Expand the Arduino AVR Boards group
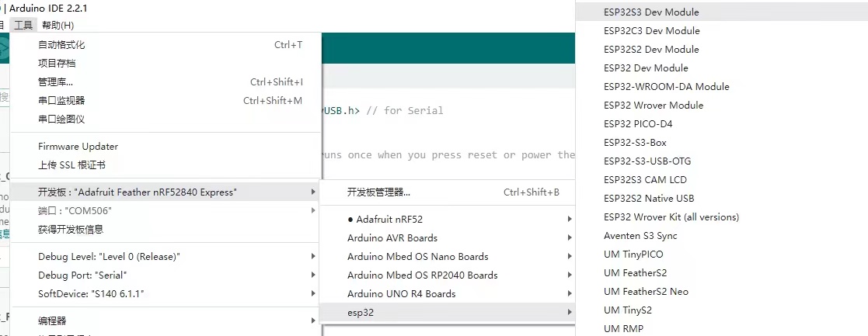Screen dimensions: 868x336 click(x=448, y=238)
